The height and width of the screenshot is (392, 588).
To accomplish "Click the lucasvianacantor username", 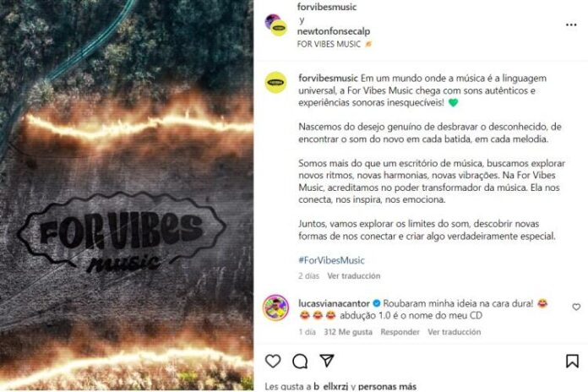I will coord(334,303).
